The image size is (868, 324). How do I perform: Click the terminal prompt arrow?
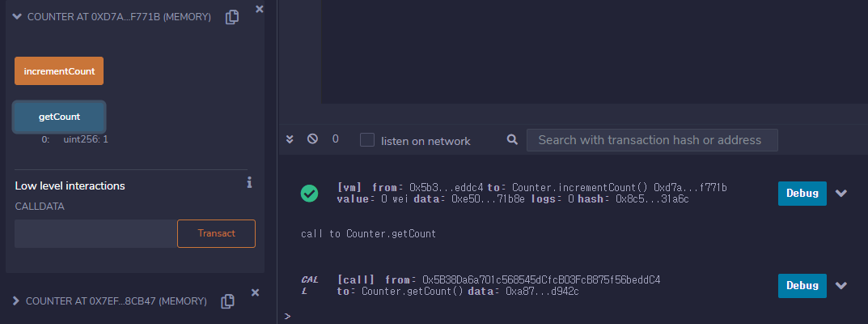[x=287, y=316]
